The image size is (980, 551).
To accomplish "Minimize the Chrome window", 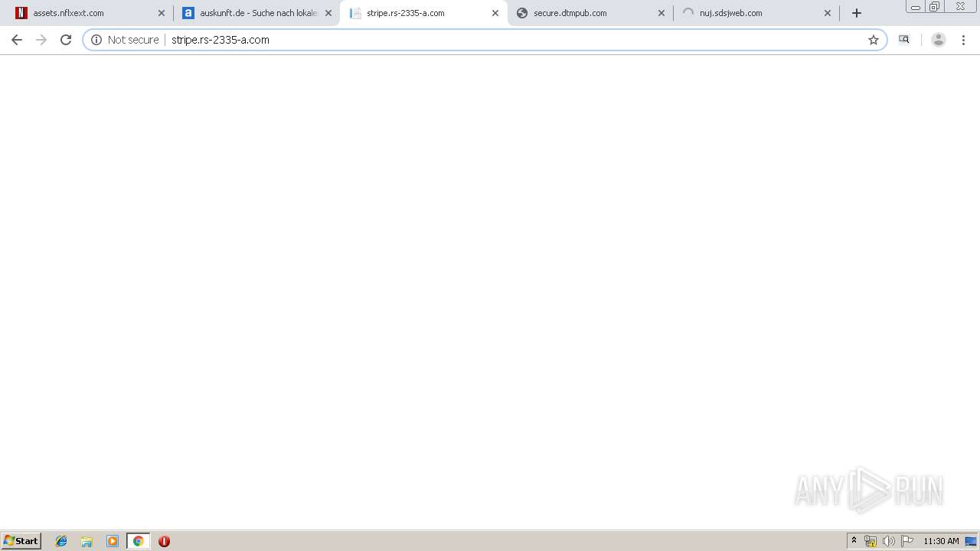I will 916,7.
